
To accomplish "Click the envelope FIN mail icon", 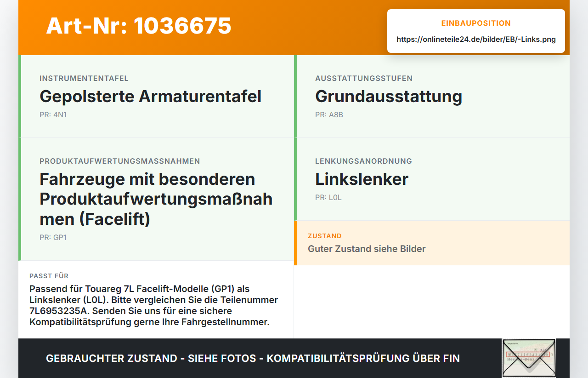I will click(529, 358).
